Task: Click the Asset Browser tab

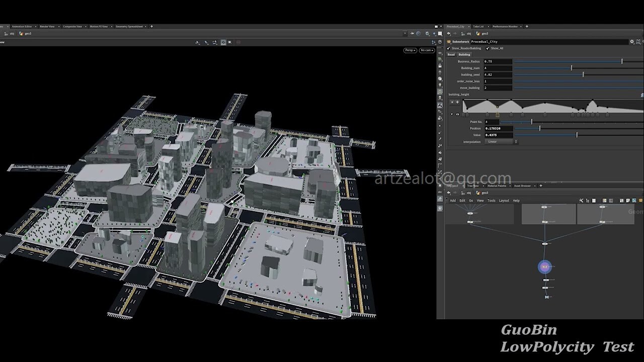Action: 523,186
